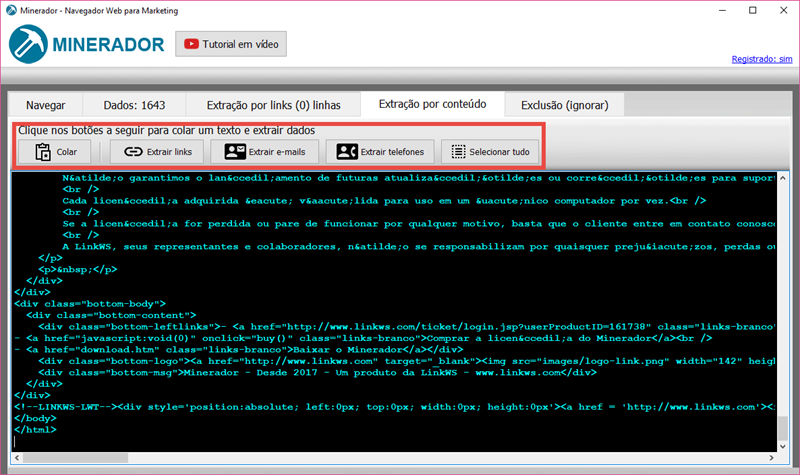Click the phone contact icon of Extrair telefones

(347, 152)
